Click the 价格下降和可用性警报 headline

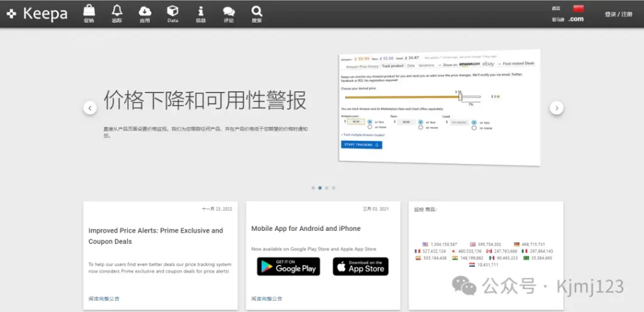click(205, 100)
